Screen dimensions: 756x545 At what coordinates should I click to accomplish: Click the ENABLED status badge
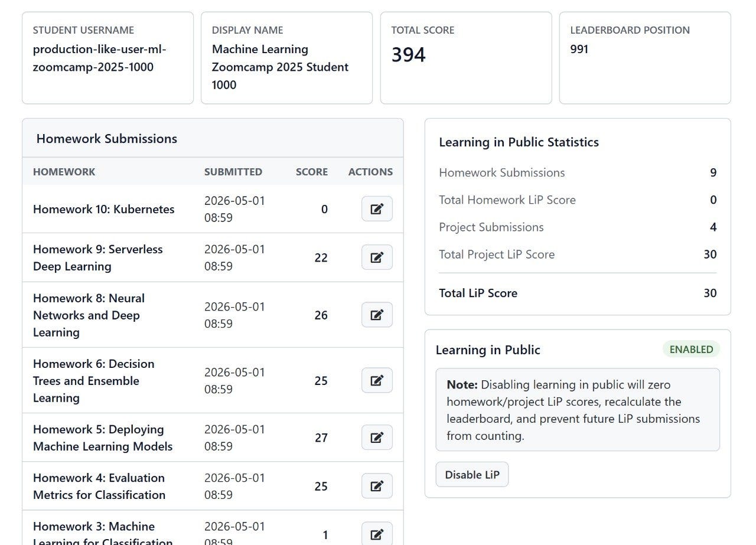pos(691,349)
